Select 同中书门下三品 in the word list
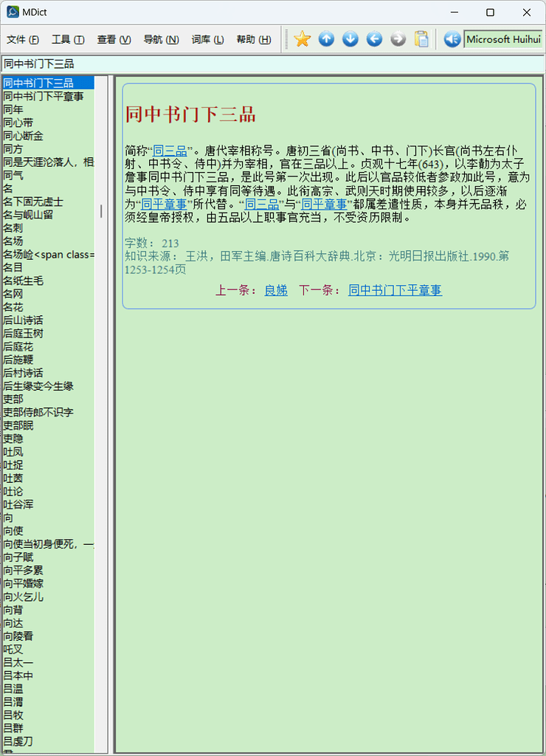Screen dimensions: 546x756 click(x=48, y=83)
